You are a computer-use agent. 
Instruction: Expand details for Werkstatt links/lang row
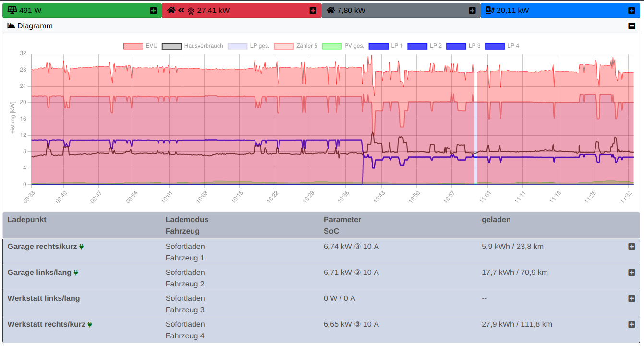click(x=632, y=298)
